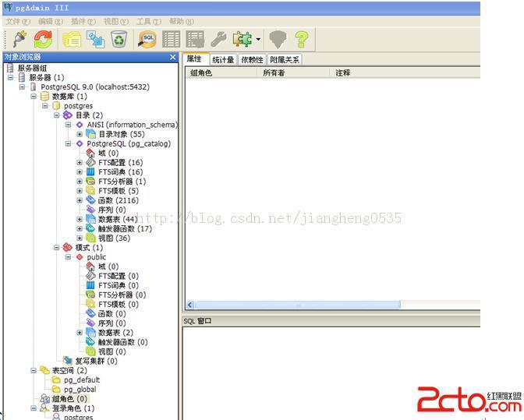This screenshot has width=524, height=420.
Task: Click the Maintenance wrench icon
Action: click(218, 40)
